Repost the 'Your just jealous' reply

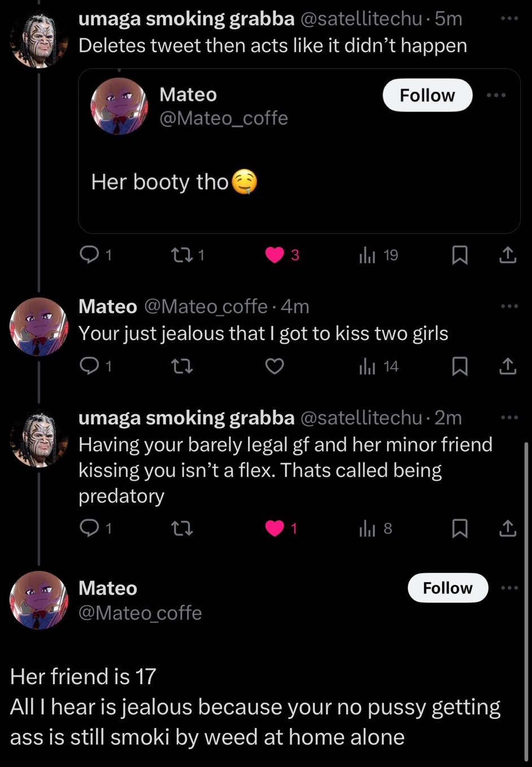coord(181,367)
